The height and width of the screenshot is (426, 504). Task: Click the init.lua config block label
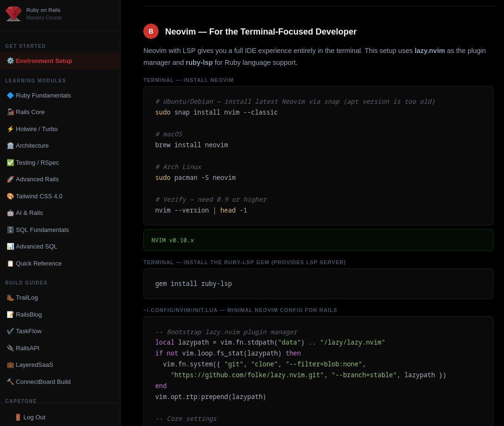[x=240, y=310]
